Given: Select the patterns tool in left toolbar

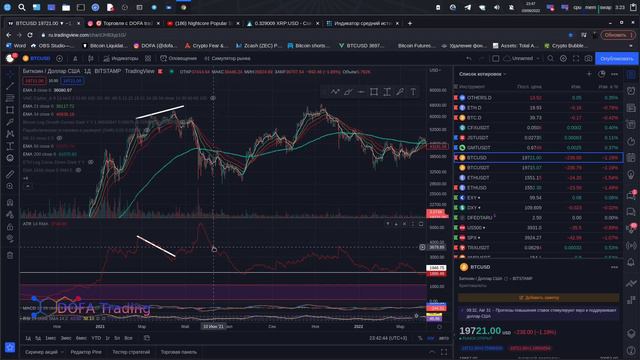Looking at the screenshot, I should pyautogui.click(x=10, y=134).
